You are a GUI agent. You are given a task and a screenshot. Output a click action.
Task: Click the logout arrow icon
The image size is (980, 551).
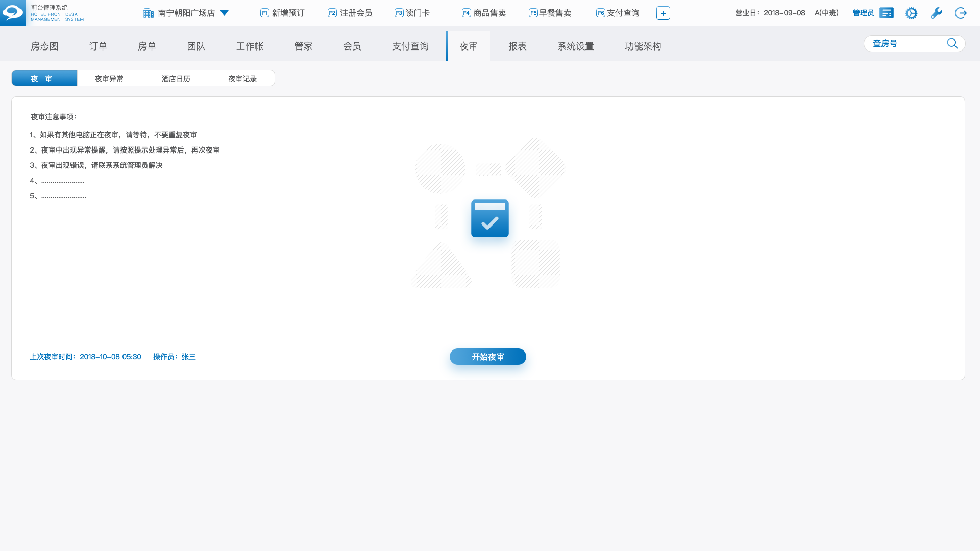pyautogui.click(x=961, y=13)
